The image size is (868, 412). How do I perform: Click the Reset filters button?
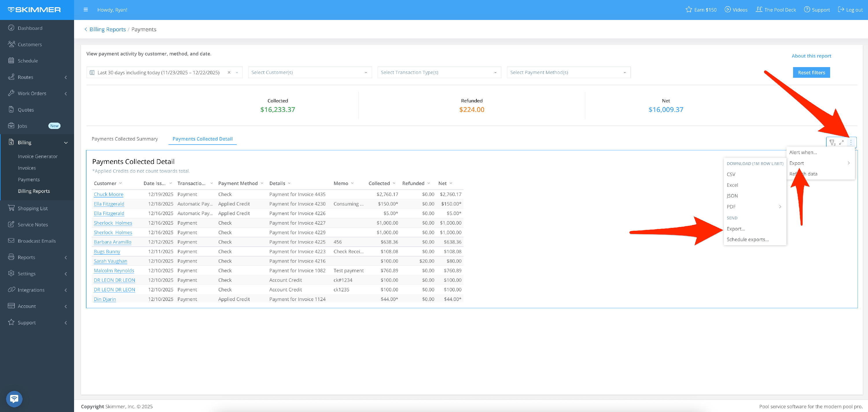point(811,72)
